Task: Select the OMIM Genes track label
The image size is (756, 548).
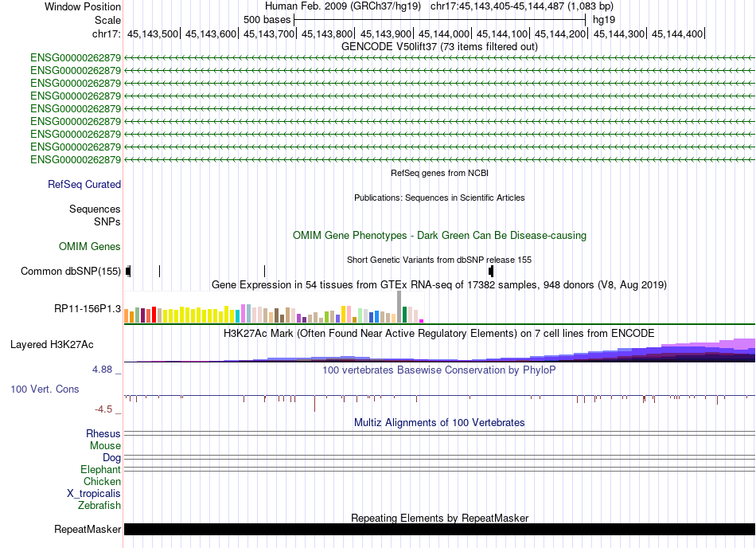Action: 89,246
